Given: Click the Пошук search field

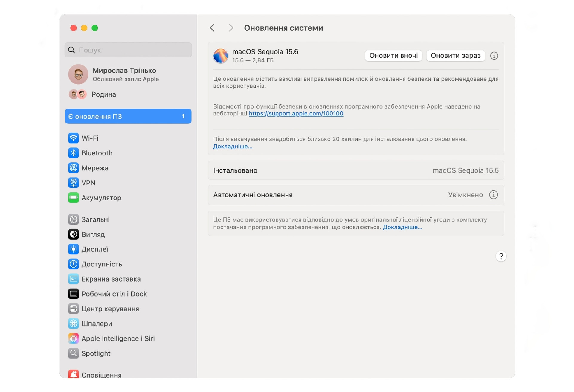Looking at the screenshot, I should 128,50.
